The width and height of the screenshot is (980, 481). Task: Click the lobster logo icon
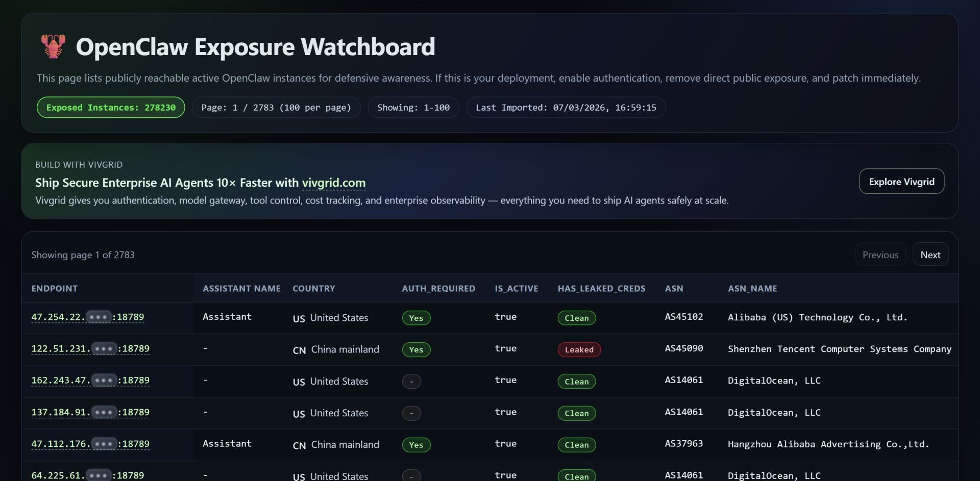click(x=53, y=46)
